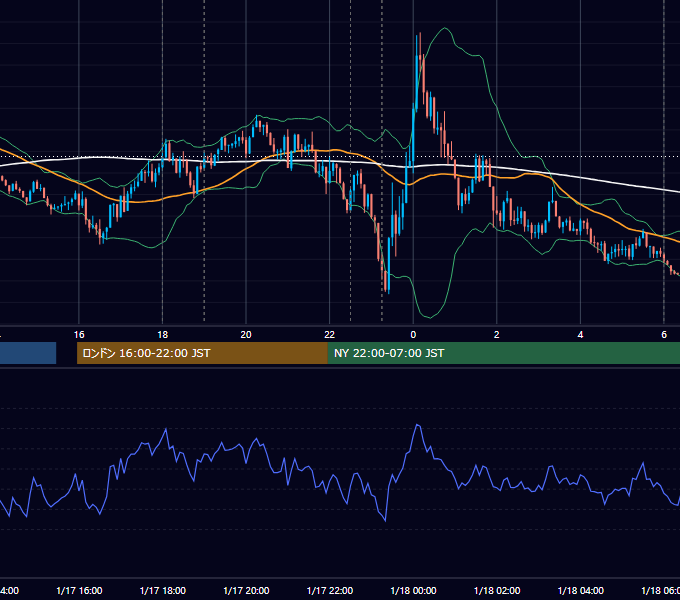Click the 1/18 02:00 time label

click(497, 590)
